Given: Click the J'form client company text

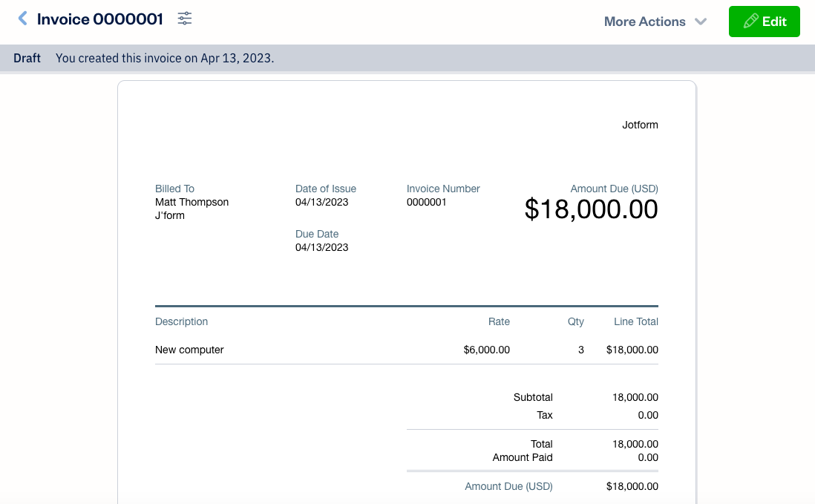Looking at the screenshot, I should click(x=170, y=215).
